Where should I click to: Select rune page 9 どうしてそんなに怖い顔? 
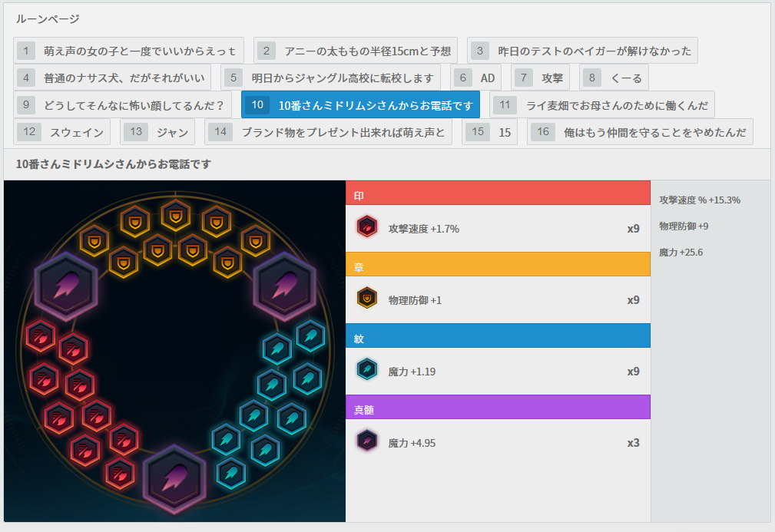123,104
